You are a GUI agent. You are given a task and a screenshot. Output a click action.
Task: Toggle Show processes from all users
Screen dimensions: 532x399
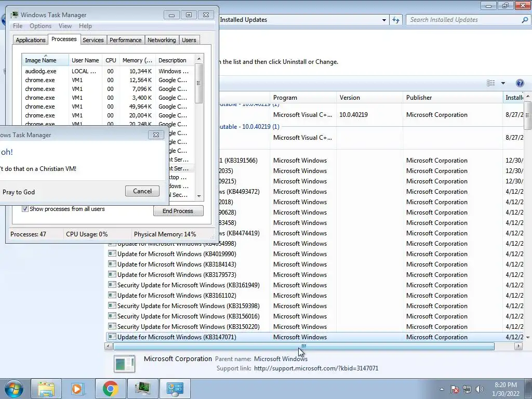click(x=25, y=209)
